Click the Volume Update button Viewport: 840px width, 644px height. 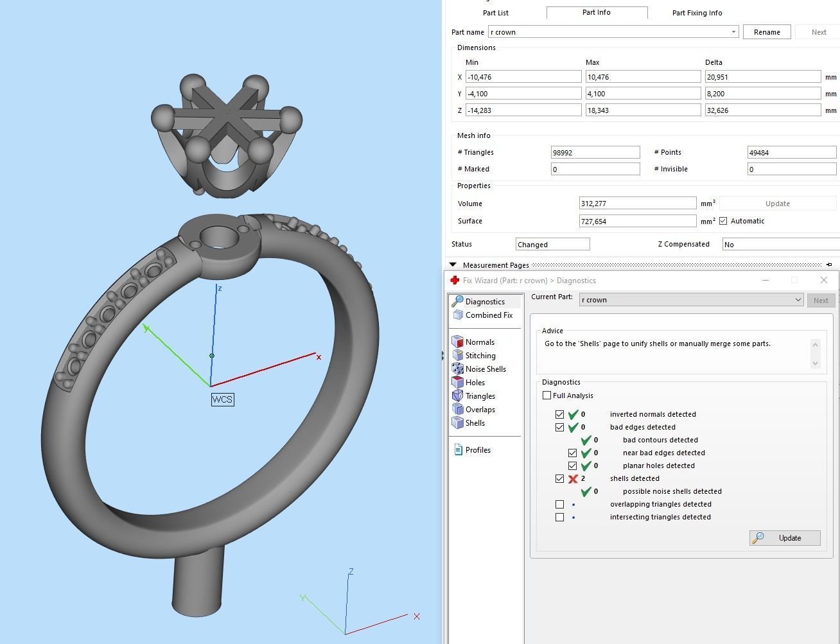coord(778,204)
